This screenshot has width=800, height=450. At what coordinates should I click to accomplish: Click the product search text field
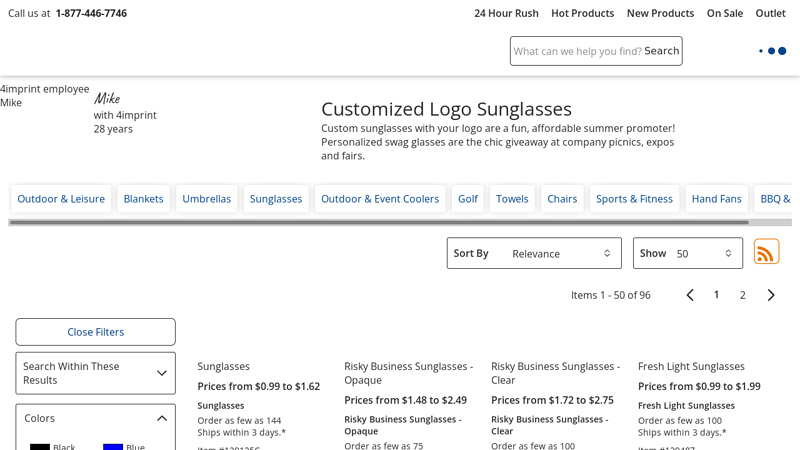click(x=577, y=51)
